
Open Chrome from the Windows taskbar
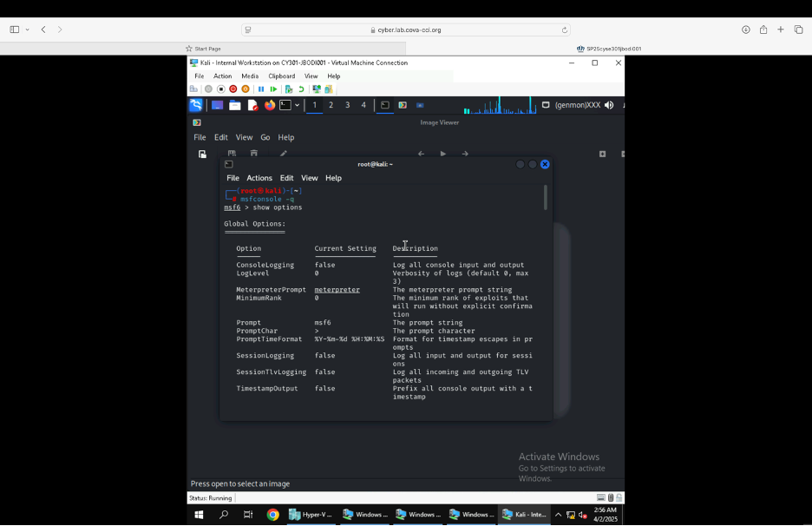pyautogui.click(x=272, y=515)
